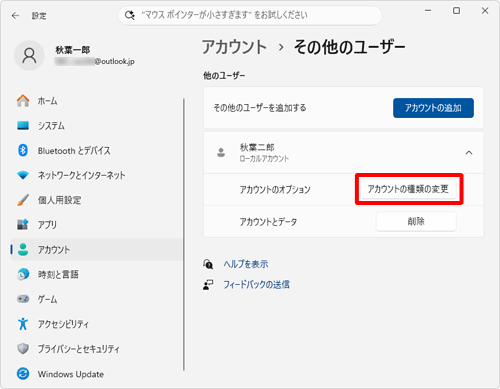Open 個人用設定 paintbrush icon
The width and height of the screenshot is (500, 389).
click(x=23, y=200)
